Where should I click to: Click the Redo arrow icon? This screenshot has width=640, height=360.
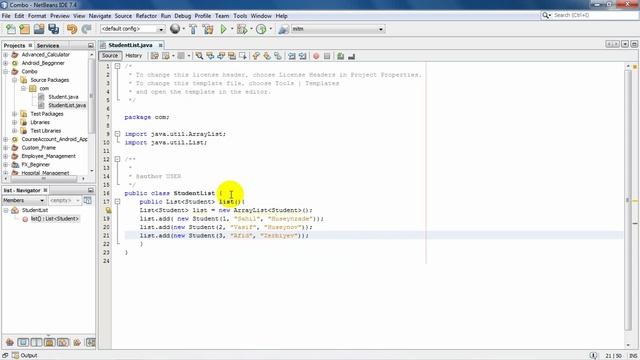(86, 29)
